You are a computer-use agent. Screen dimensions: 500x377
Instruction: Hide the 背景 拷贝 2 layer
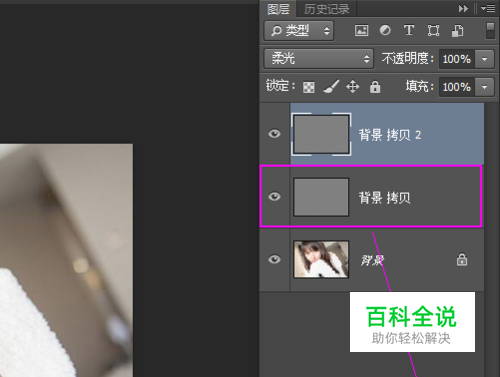[x=274, y=134]
